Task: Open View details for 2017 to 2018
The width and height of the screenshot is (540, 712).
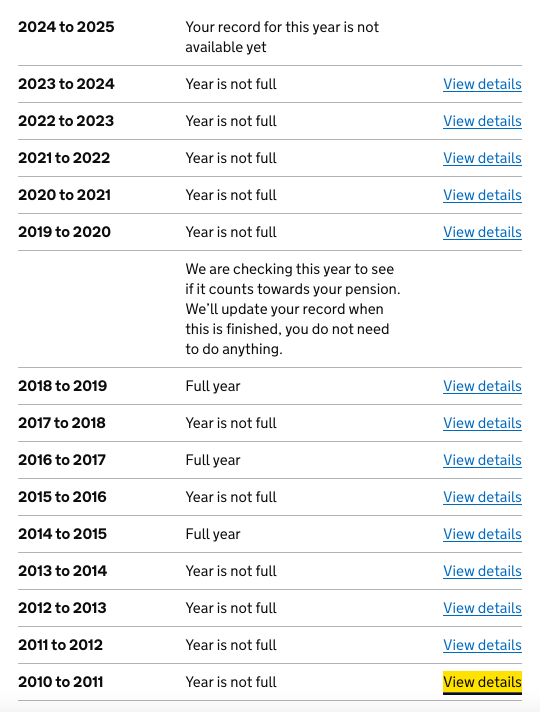Action: (x=482, y=423)
